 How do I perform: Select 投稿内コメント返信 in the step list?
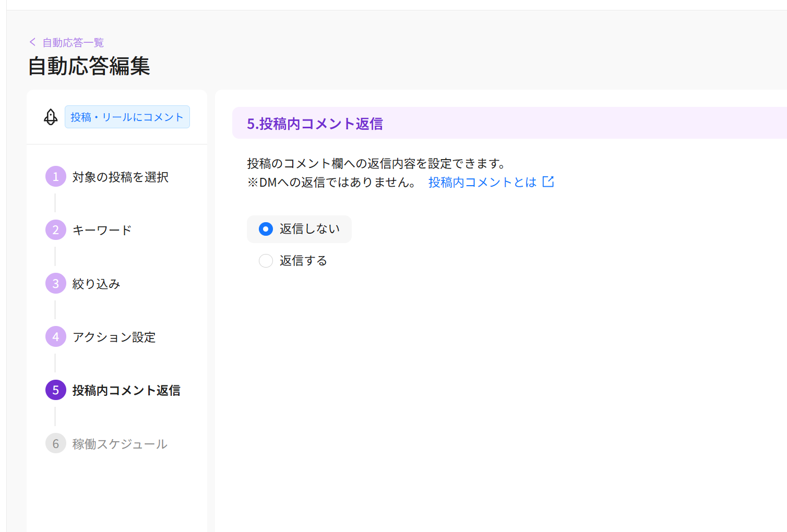point(126,391)
